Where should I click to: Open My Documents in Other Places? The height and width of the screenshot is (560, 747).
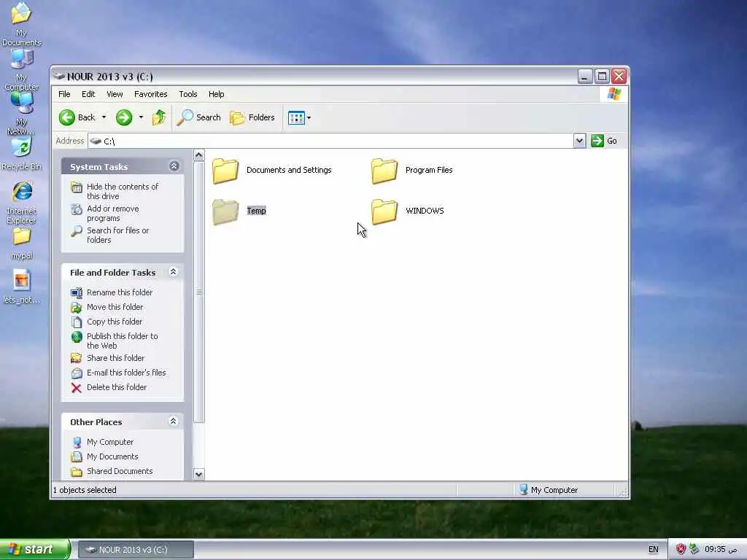[112, 456]
